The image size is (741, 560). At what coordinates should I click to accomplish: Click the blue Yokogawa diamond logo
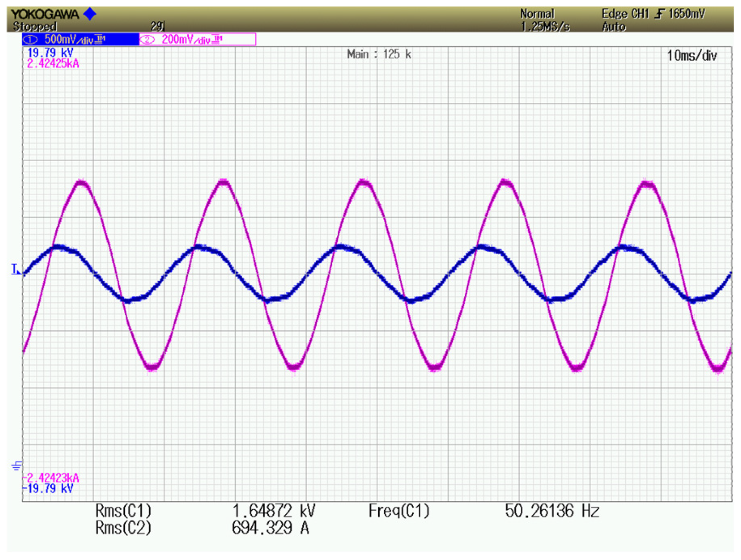click(x=90, y=14)
